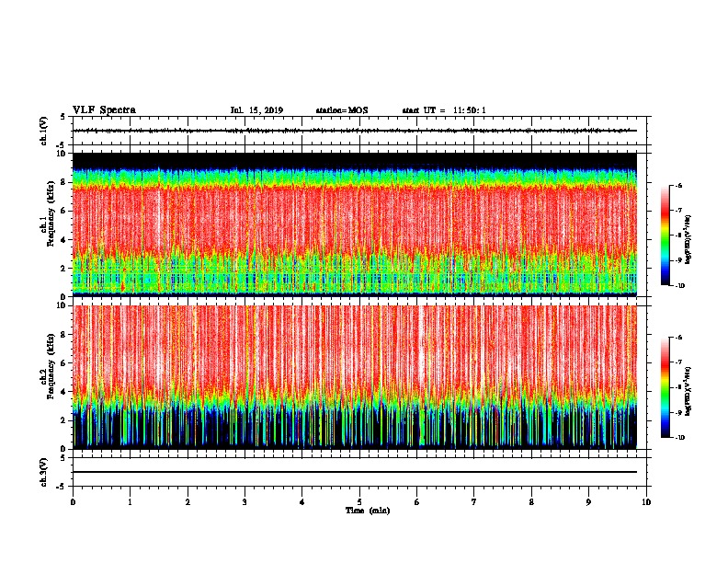This screenshot has width=728, height=563.
Task: Click the ch.2 spectrogram color scale bar
Action: click(665, 387)
